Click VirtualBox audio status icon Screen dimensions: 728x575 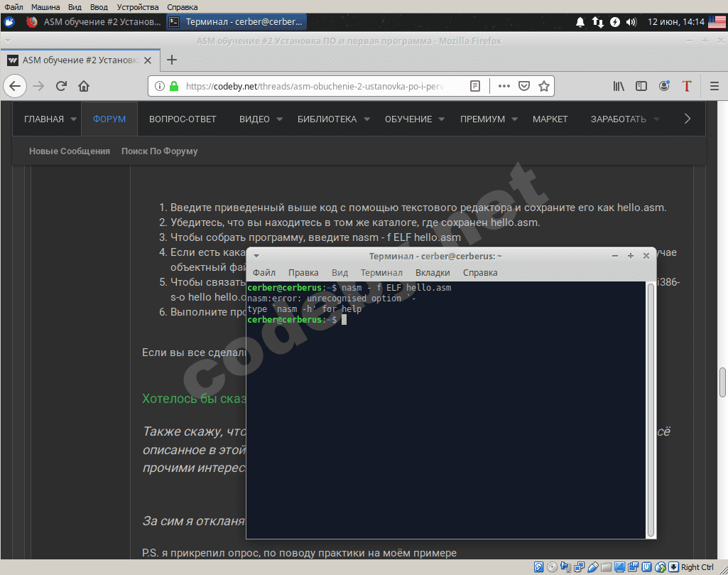pyautogui.click(x=565, y=566)
